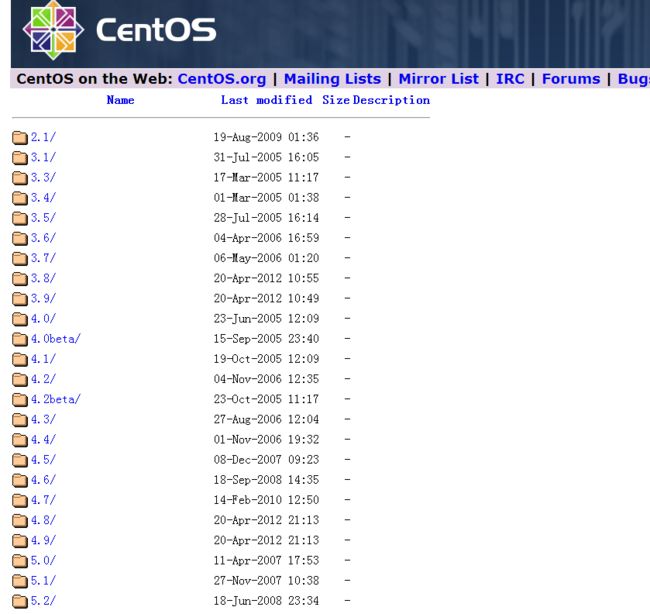Sort listing by Name column

[x=120, y=100]
